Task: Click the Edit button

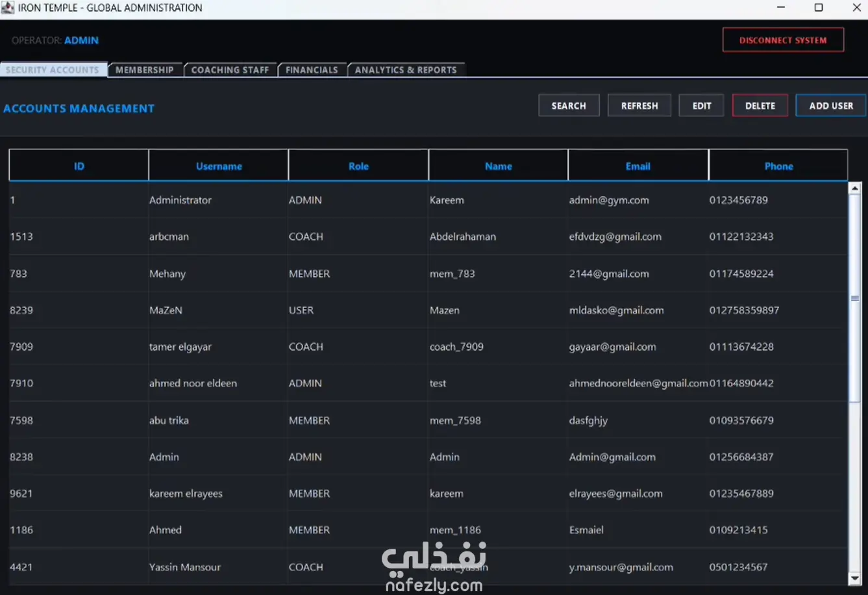Action: click(x=701, y=105)
